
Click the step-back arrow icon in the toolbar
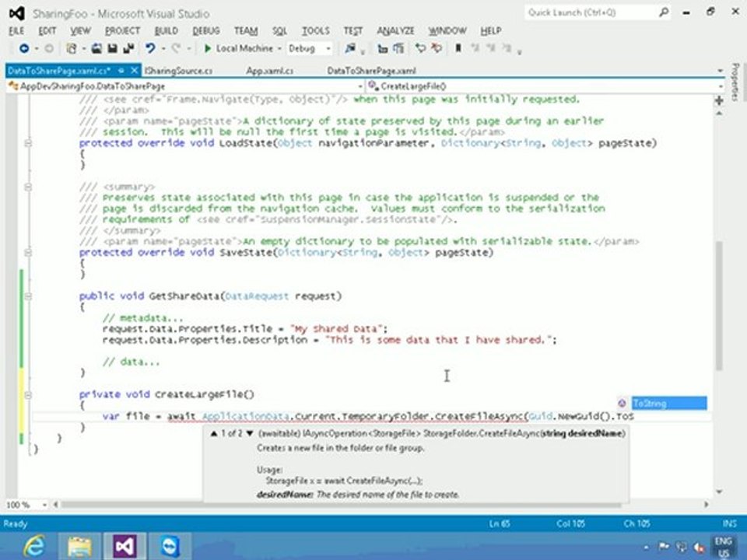click(420, 48)
